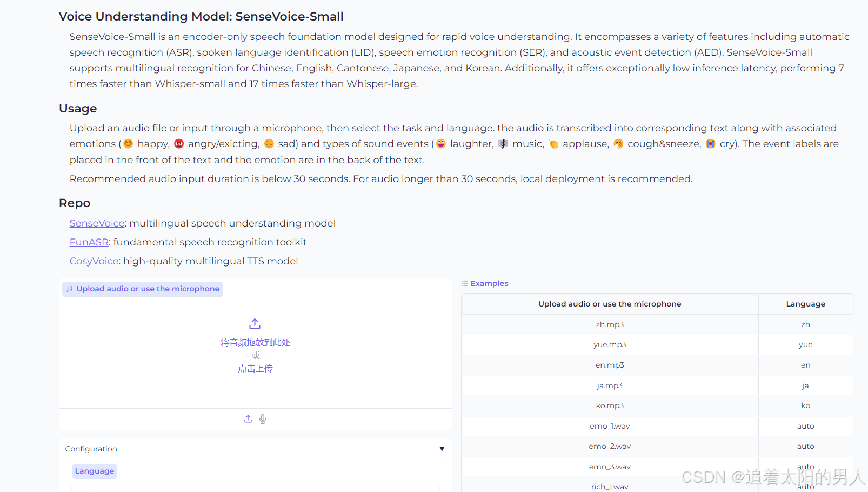
Task: Click the sad emoji in the Usage text
Action: click(269, 144)
